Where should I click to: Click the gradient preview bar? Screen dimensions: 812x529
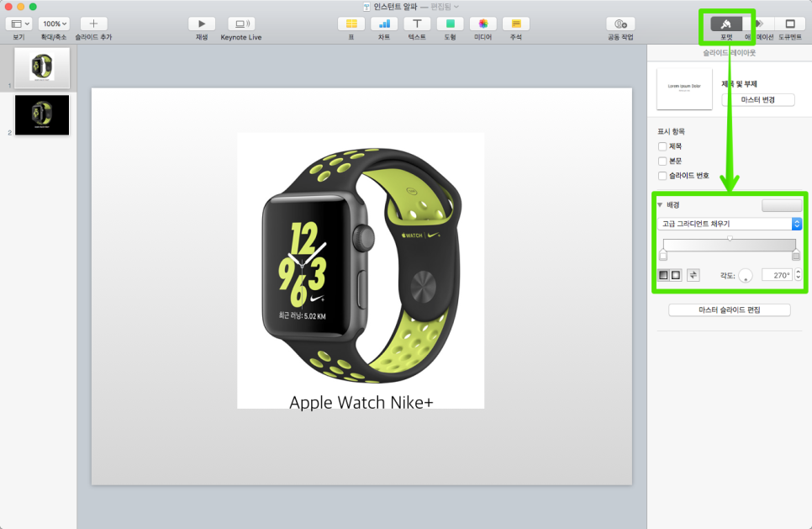pos(730,246)
